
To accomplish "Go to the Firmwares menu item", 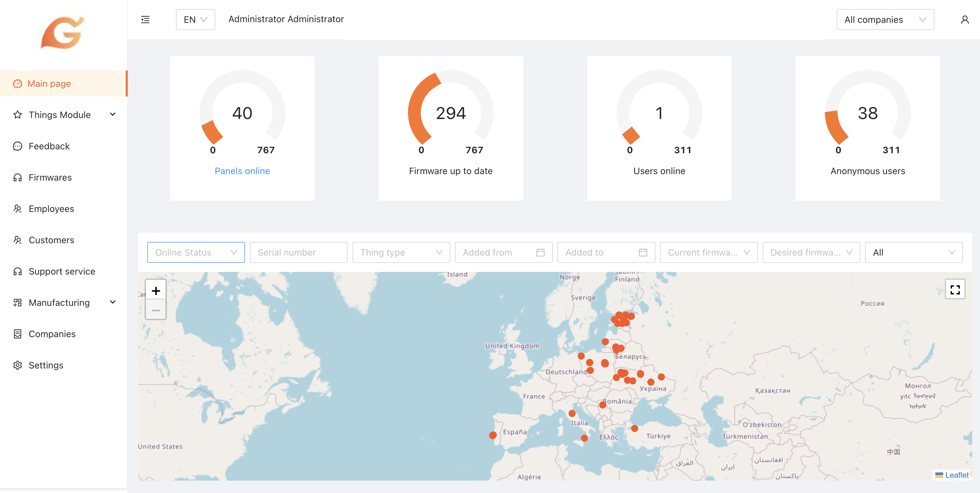I will (50, 177).
